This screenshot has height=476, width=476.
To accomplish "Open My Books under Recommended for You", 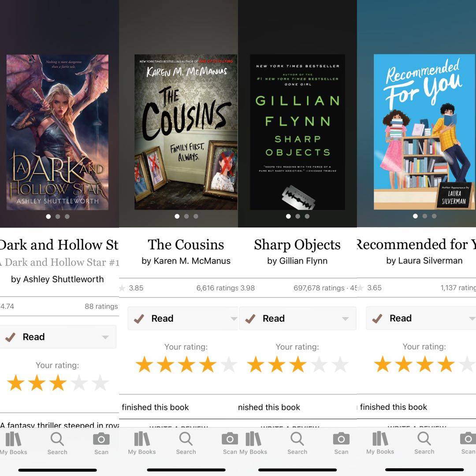I will coord(380,439).
